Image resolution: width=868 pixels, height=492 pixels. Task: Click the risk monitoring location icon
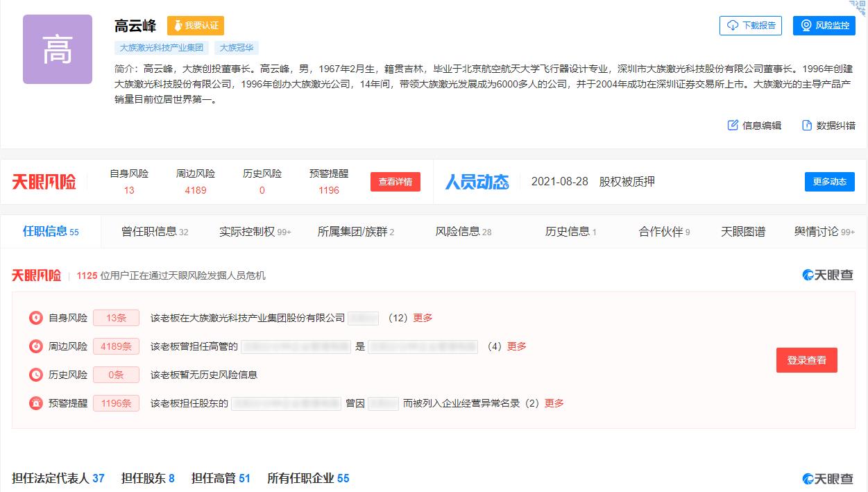[806, 26]
